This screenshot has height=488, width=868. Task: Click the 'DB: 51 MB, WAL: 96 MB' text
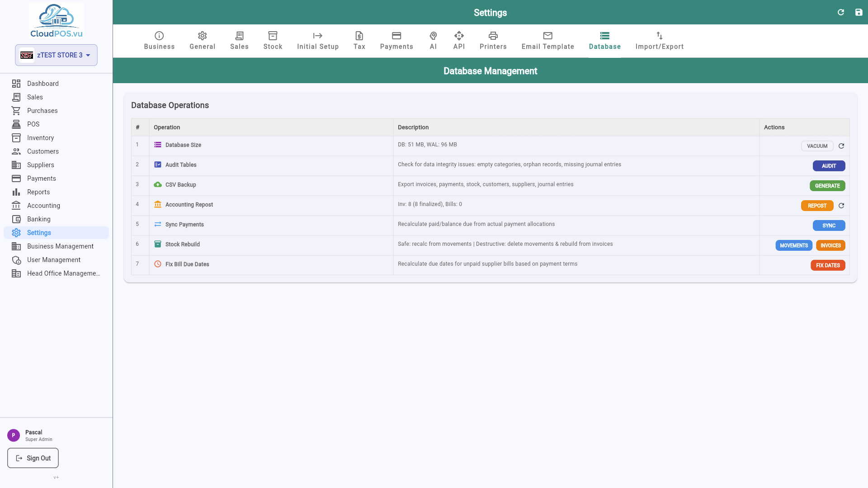[x=427, y=145]
